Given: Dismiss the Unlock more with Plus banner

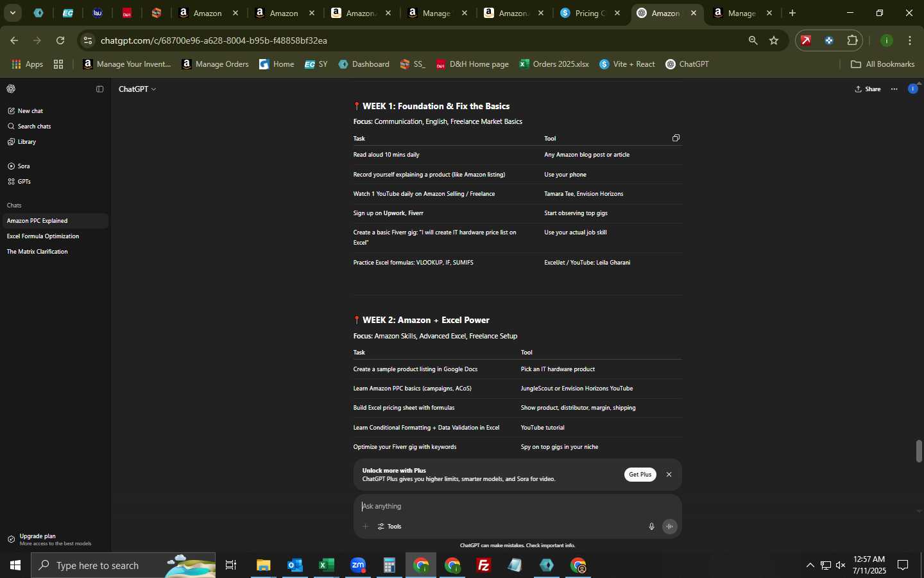Looking at the screenshot, I should [669, 475].
